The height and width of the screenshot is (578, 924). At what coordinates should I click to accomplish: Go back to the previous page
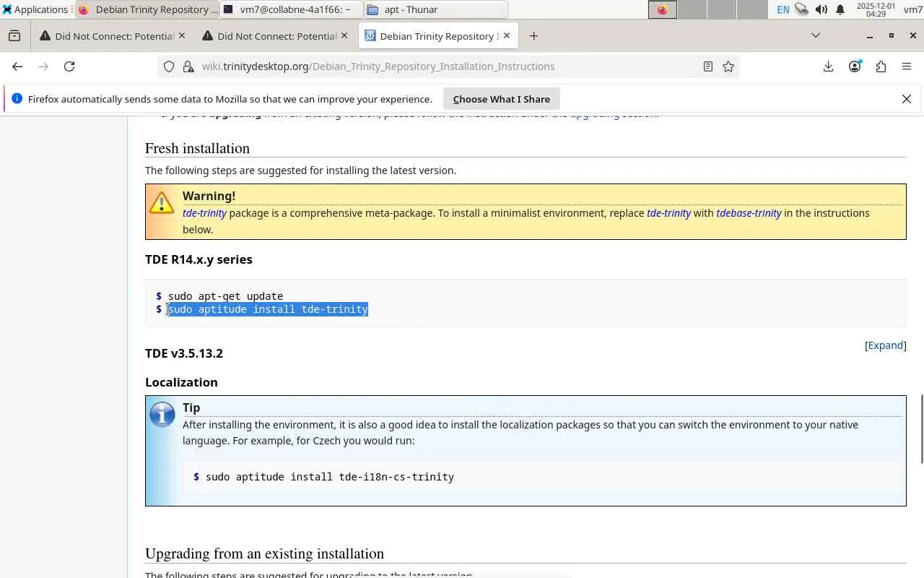click(x=17, y=66)
